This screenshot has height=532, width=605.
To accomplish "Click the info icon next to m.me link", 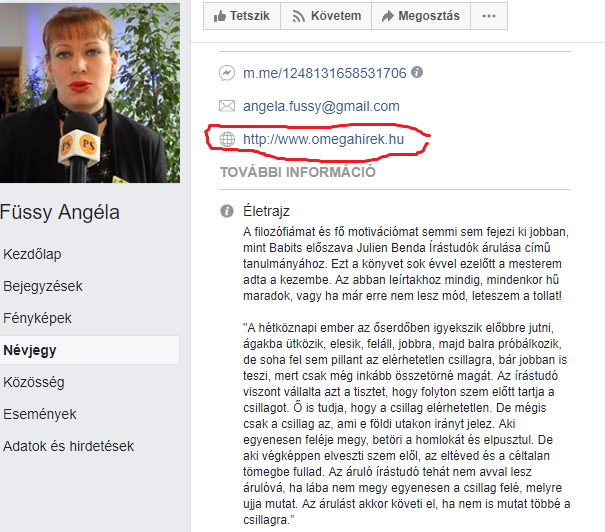I will pyautogui.click(x=417, y=72).
